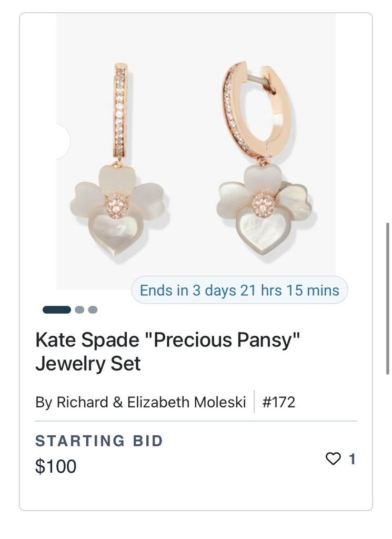
Task: Click the "Jewelry Set" second title line
Action: tap(88, 364)
